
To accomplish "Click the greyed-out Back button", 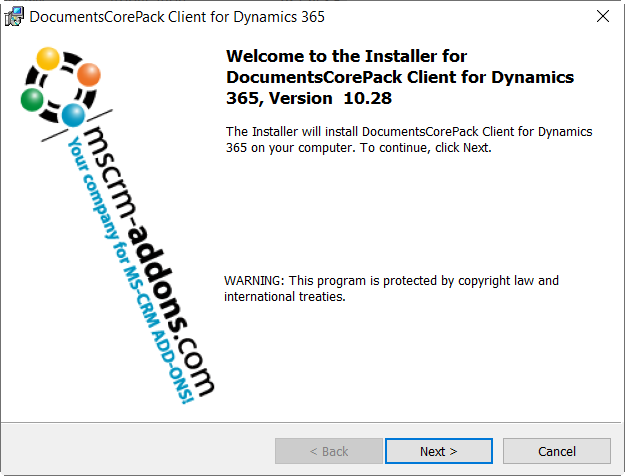I will [x=328, y=451].
